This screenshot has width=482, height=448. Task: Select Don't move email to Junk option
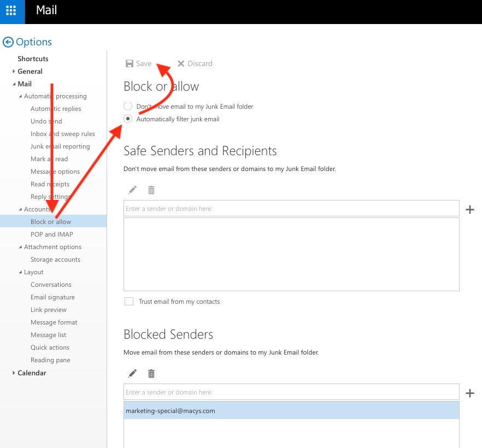pyautogui.click(x=128, y=107)
